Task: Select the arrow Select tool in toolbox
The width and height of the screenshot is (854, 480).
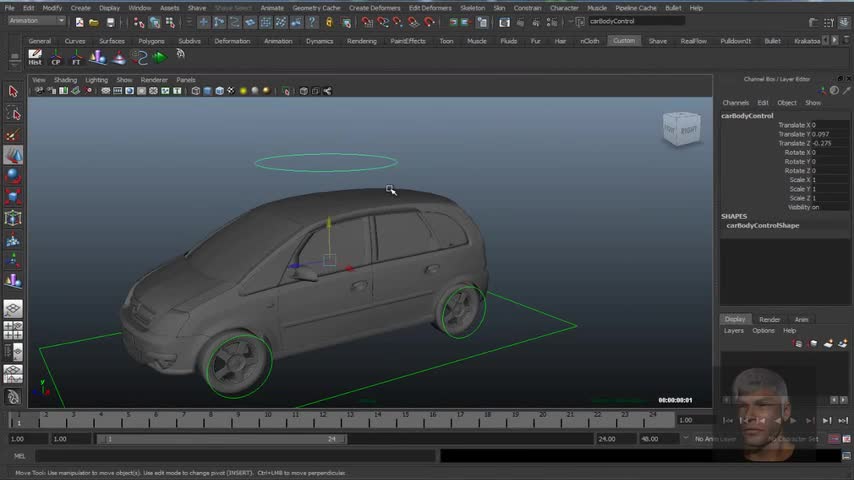Action: 13,91
